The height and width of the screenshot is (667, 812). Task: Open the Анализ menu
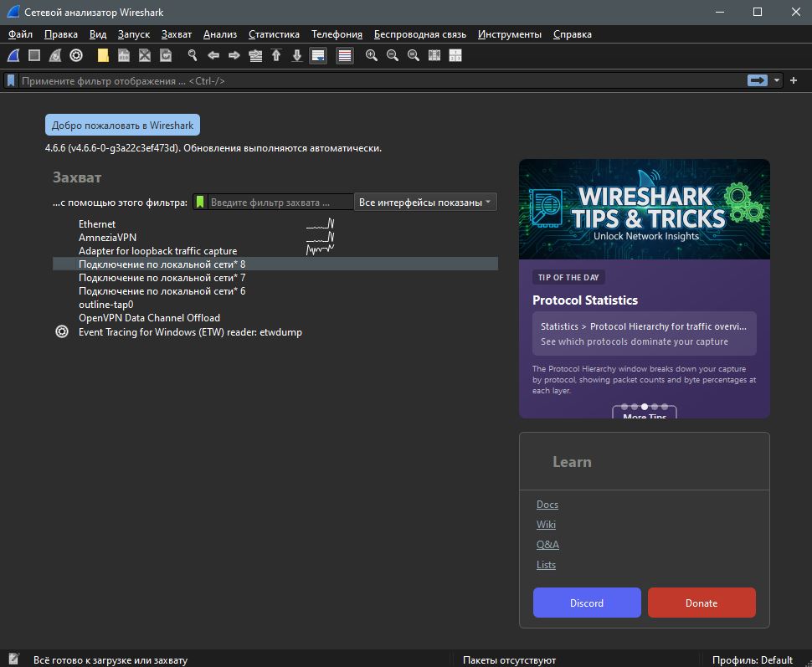pos(220,34)
